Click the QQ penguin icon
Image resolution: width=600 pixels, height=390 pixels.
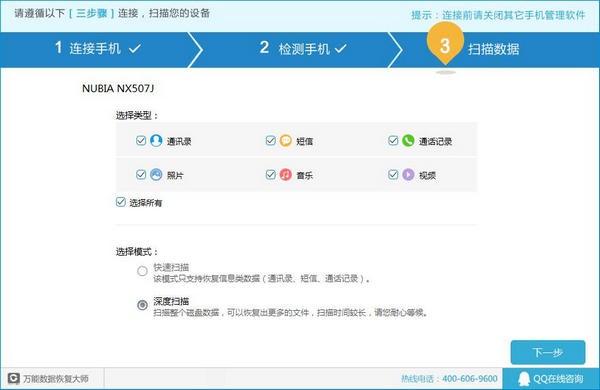click(x=524, y=379)
